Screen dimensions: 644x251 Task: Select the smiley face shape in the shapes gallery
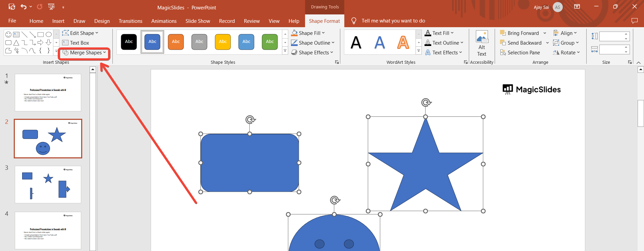(8, 34)
